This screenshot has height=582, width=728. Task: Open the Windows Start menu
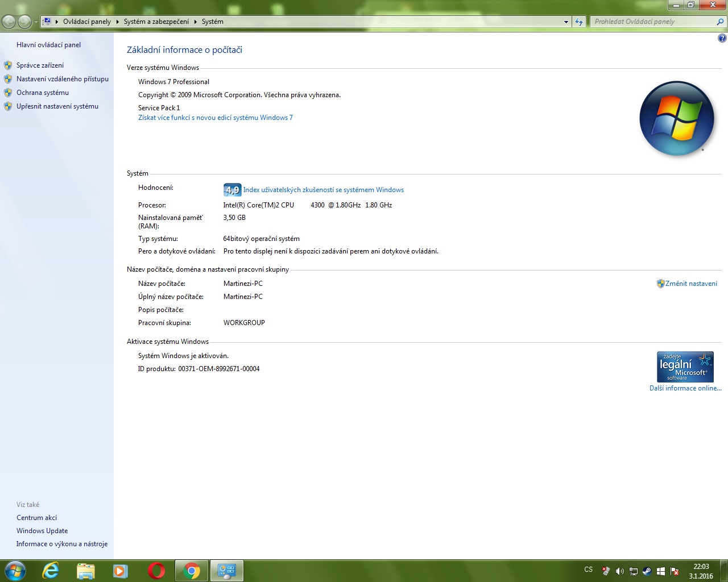pos(15,571)
